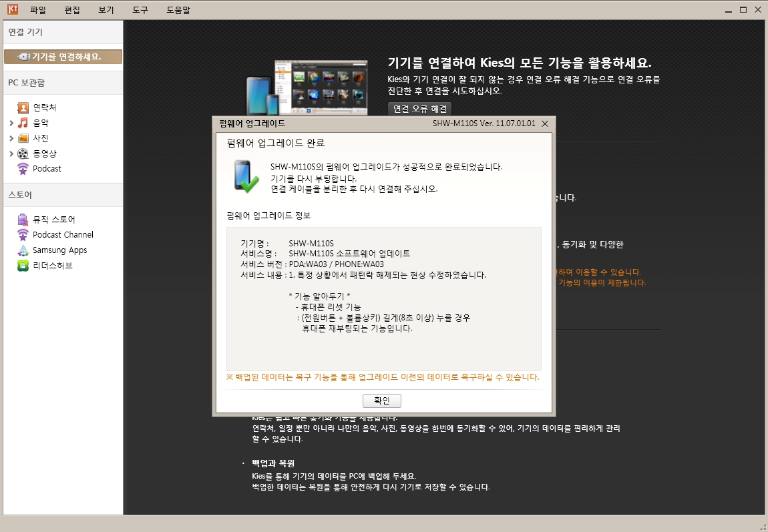Expand the 음악 tree arrow
Viewport: 768px width, 532px height.
coord(11,123)
